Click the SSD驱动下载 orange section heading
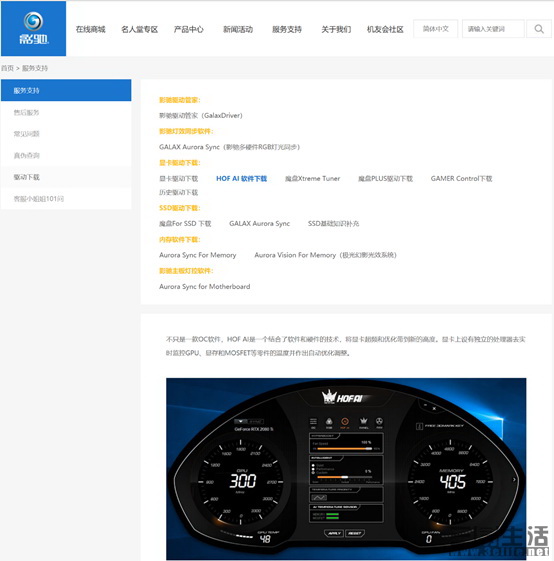The height and width of the screenshot is (561, 554). point(180,208)
